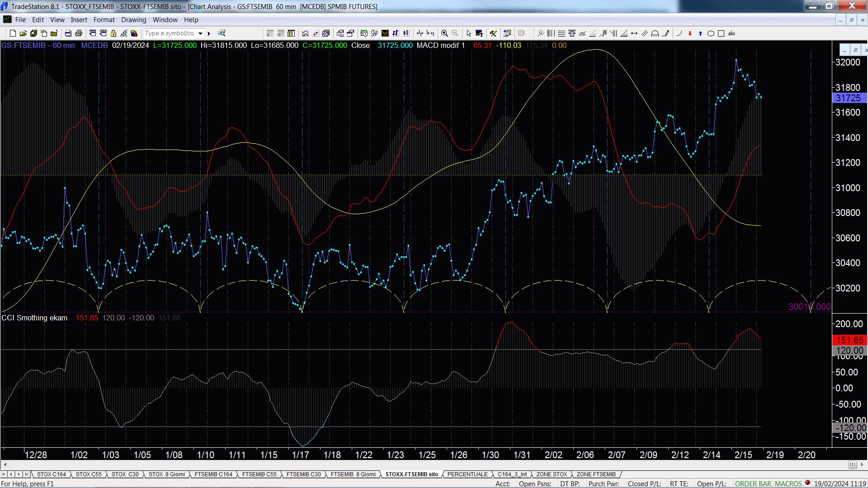Click the ORDER BAR status button
Screen dimensions: 868x488
coord(753,484)
